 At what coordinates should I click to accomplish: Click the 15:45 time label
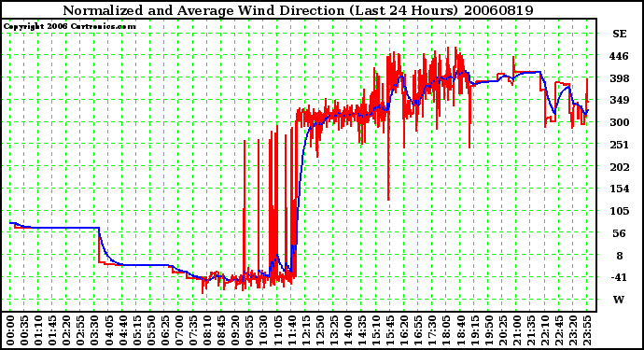390,330
